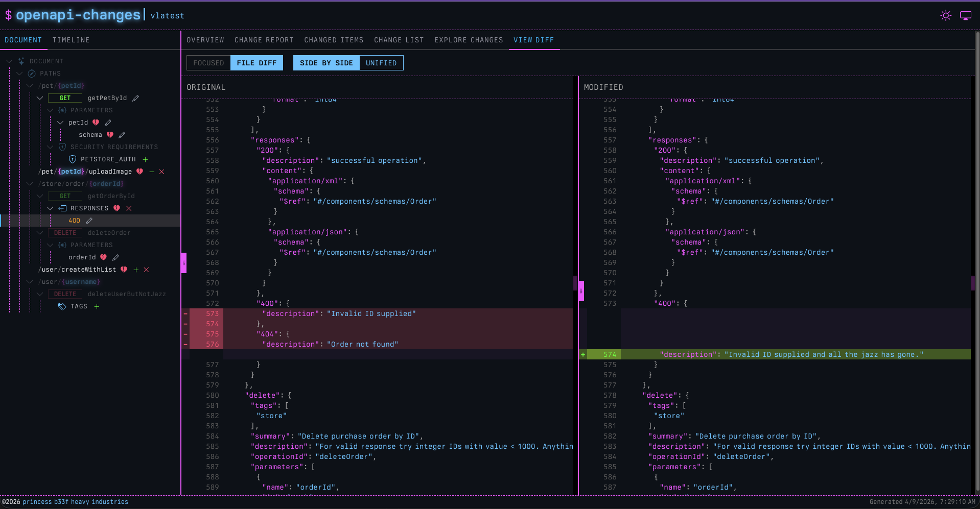The image size is (980, 509).
Task: Click the broken heart icon next to petId
Action: coord(96,123)
